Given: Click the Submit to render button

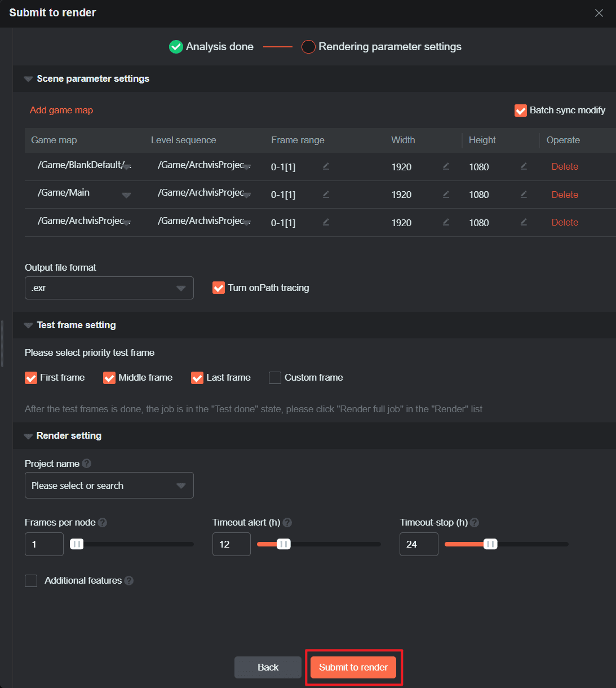Looking at the screenshot, I should (353, 668).
